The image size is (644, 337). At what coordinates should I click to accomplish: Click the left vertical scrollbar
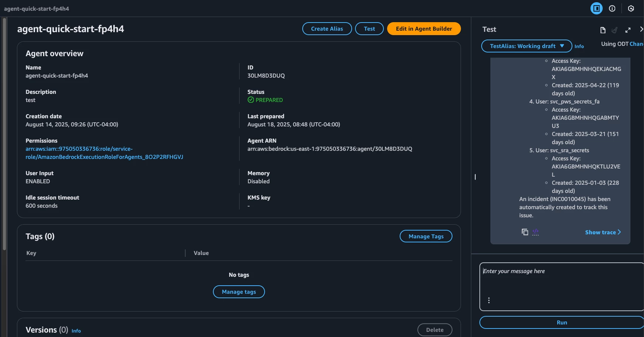point(4,134)
